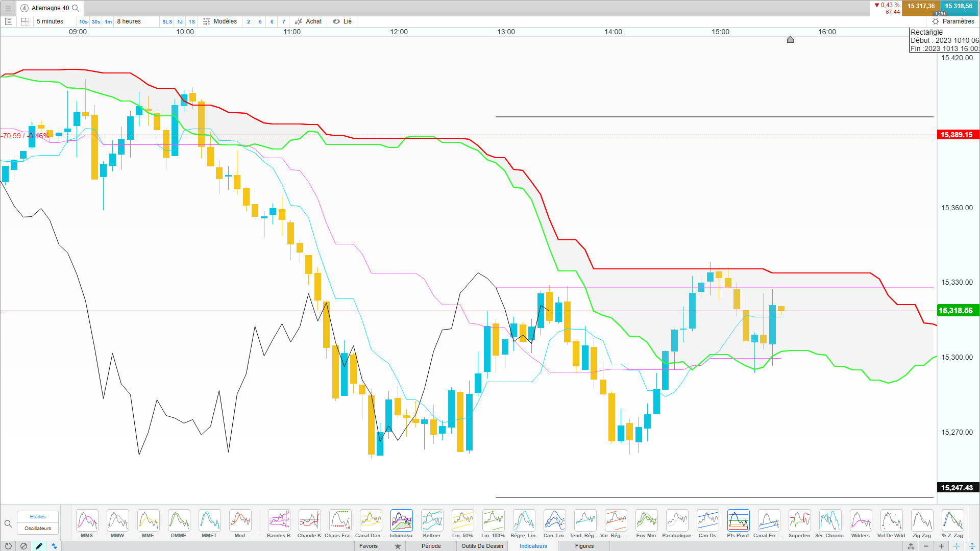Open the Outils De Dessin tab
The width and height of the screenshot is (980, 551).
482,546
